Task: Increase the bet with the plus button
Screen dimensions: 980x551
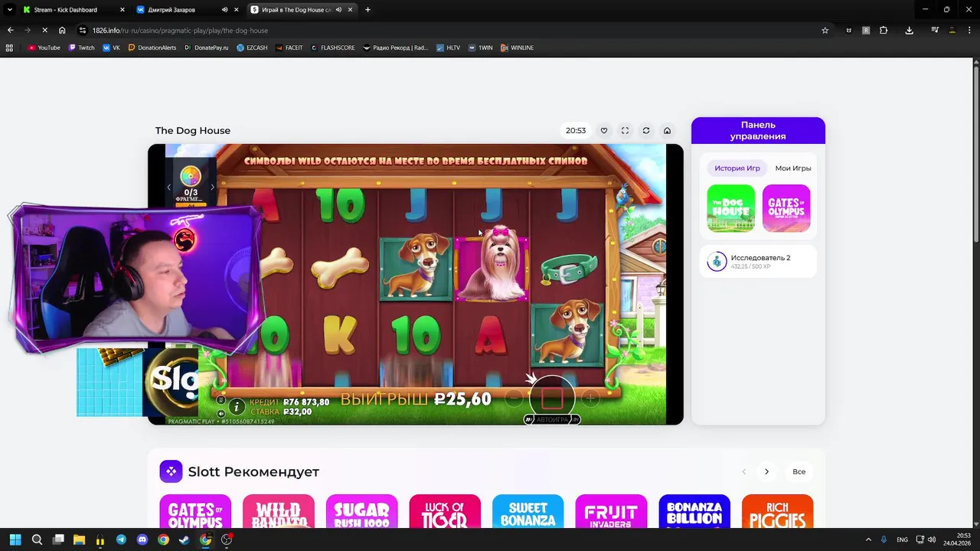Action: click(x=590, y=399)
